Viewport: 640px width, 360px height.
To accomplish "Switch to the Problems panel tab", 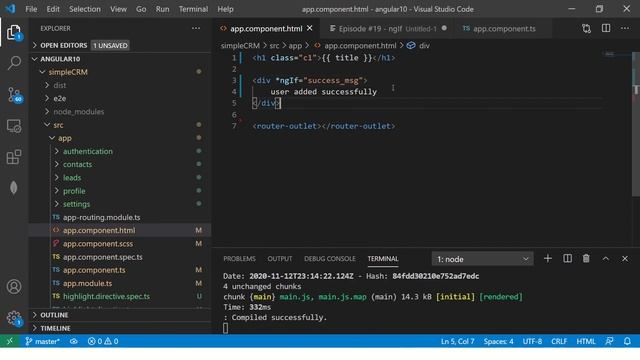I will pos(239,259).
